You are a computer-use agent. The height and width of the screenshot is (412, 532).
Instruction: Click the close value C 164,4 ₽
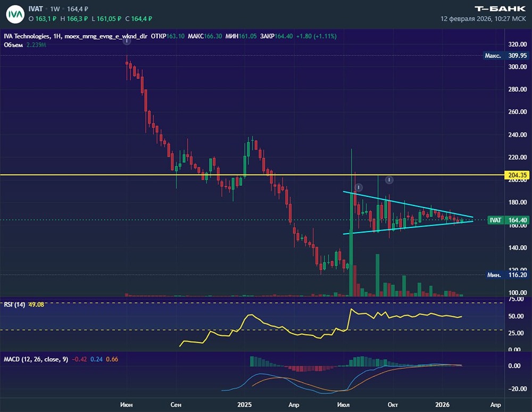[138, 19]
